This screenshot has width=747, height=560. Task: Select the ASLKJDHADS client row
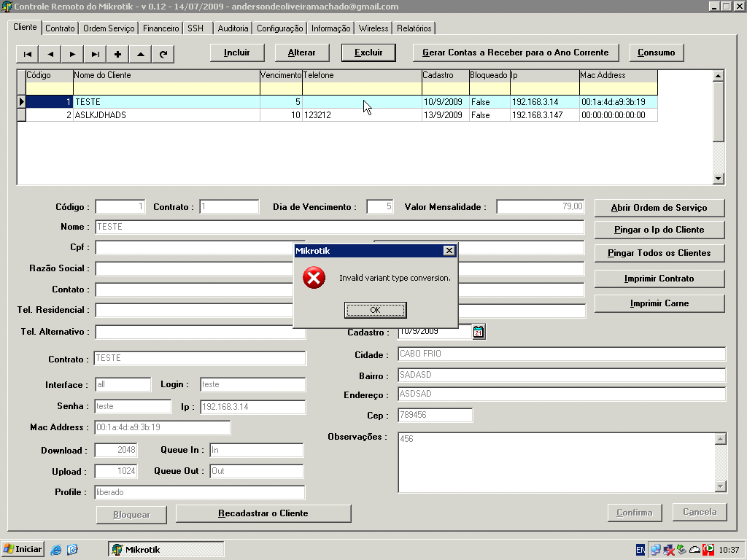(166, 115)
